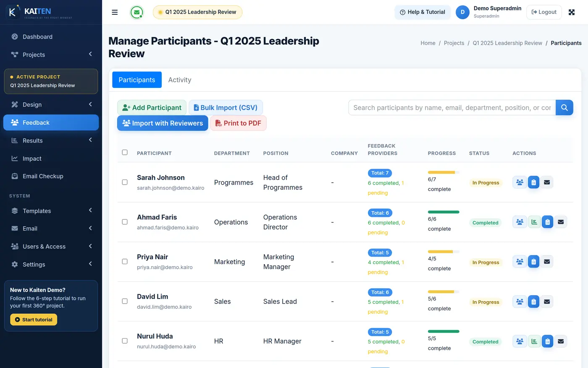The height and width of the screenshot is (368, 588).
Task: Select the checkbox for David Lim
Action: coord(125,301)
